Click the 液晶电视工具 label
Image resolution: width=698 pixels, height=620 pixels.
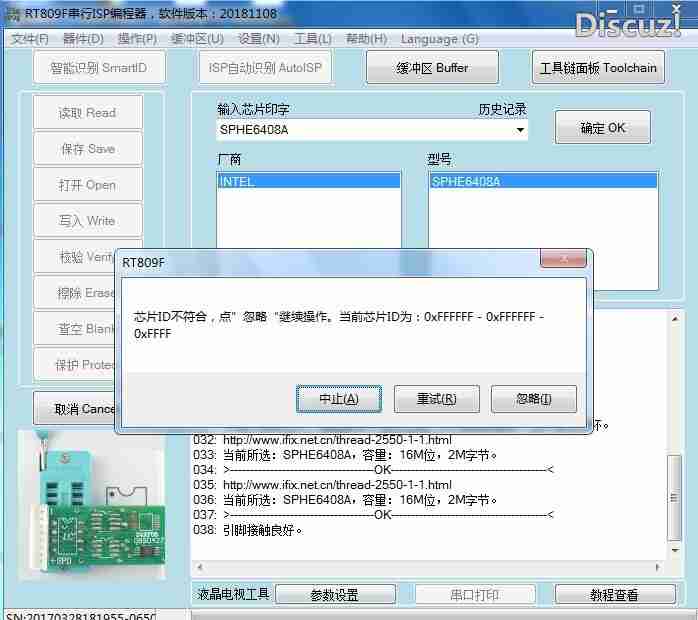[x=233, y=594]
